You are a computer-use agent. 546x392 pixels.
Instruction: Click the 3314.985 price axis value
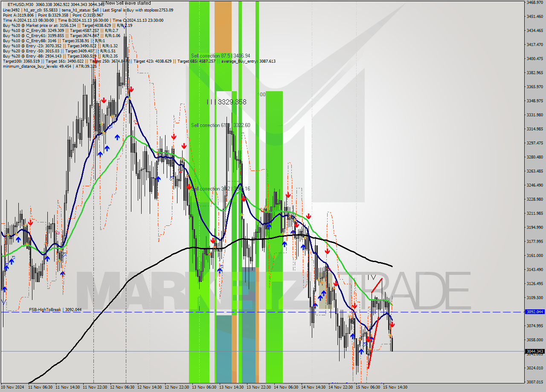(x=535, y=129)
